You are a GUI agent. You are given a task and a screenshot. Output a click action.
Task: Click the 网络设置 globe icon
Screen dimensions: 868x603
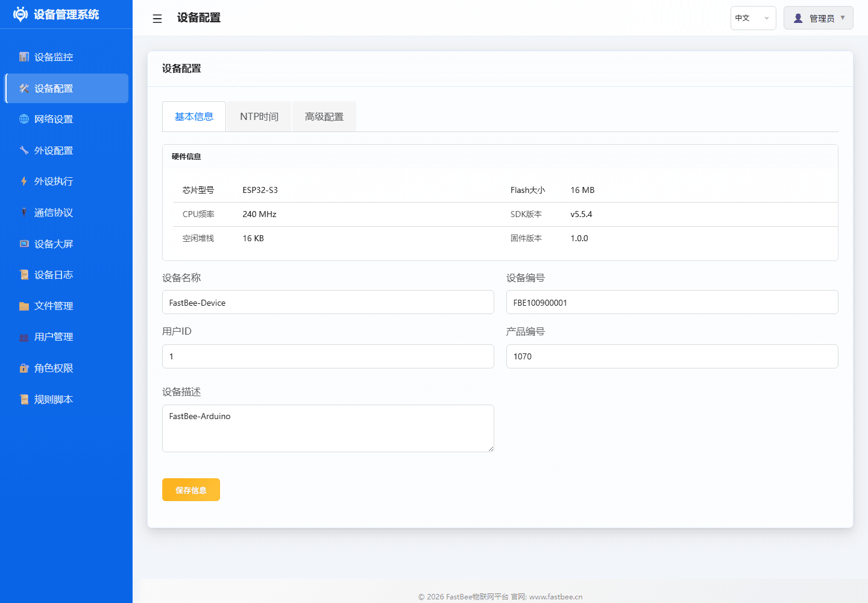(x=24, y=119)
